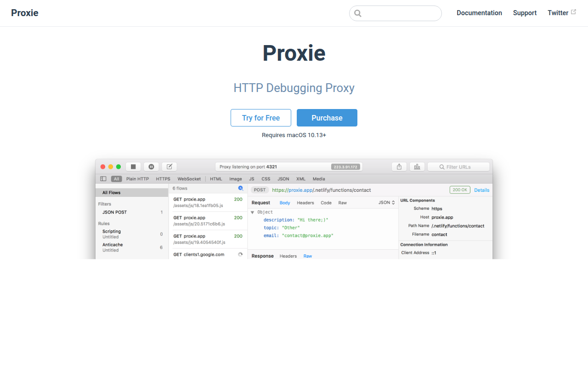The height and width of the screenshot is (368, 588).
Task: Click the Purchase button
Action: click(327, 118)
